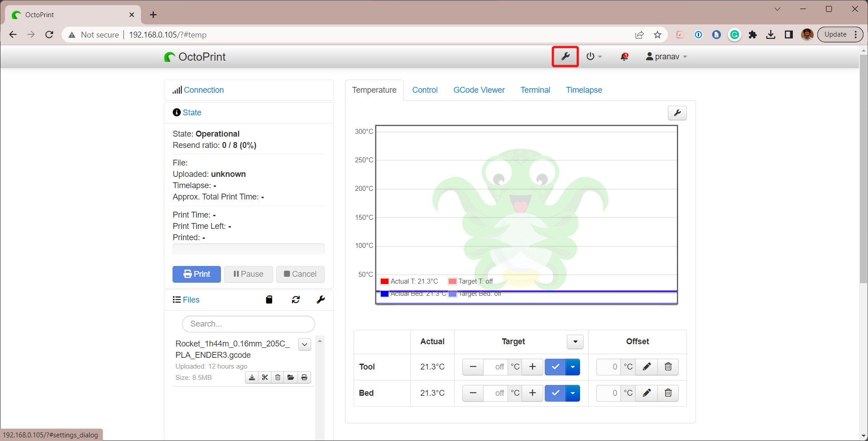Confirm Bed target temperature checkmark

coord(556,393)
